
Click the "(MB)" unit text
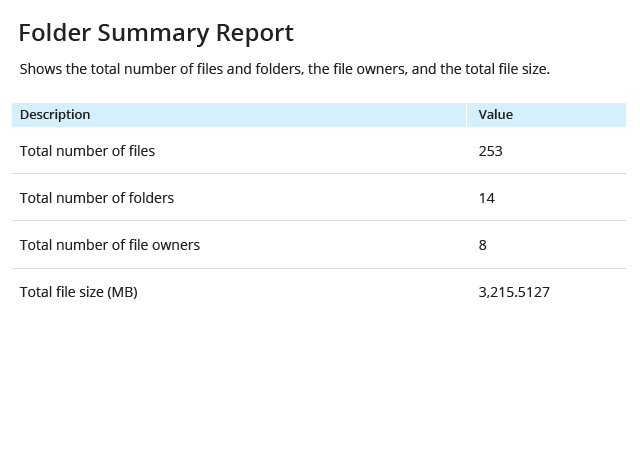[x=122, y=292]
